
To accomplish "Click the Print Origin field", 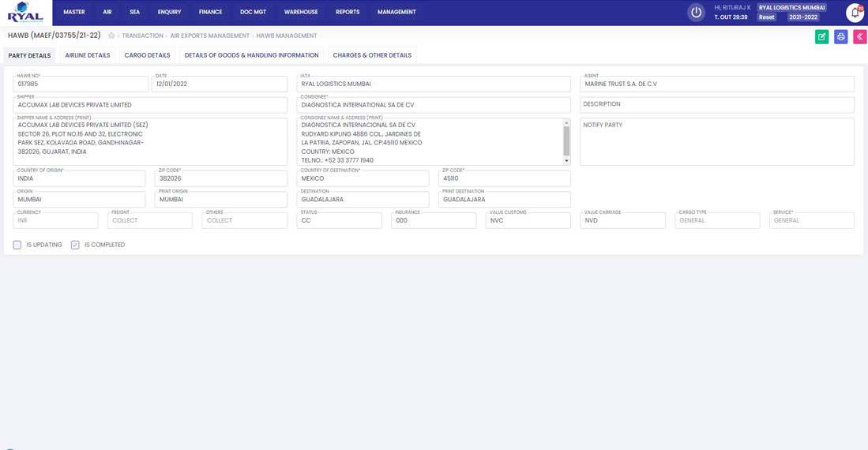I will (x=221, y=199).
